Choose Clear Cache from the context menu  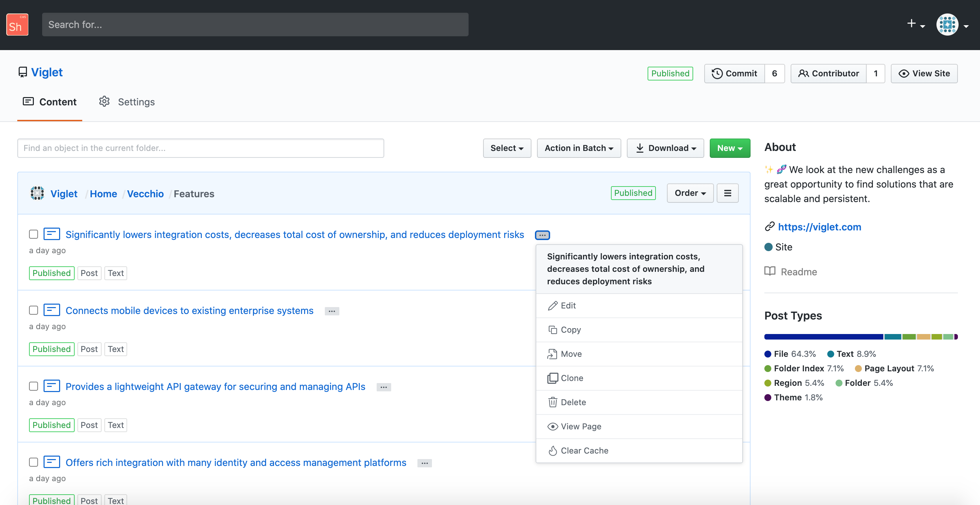(639, 451)
